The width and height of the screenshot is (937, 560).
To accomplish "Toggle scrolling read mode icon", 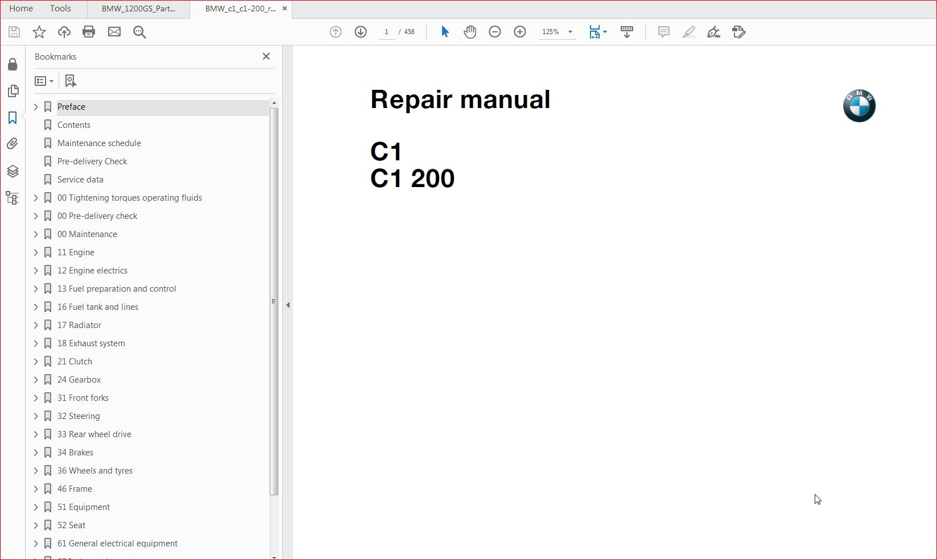I will tap(627, 32).
